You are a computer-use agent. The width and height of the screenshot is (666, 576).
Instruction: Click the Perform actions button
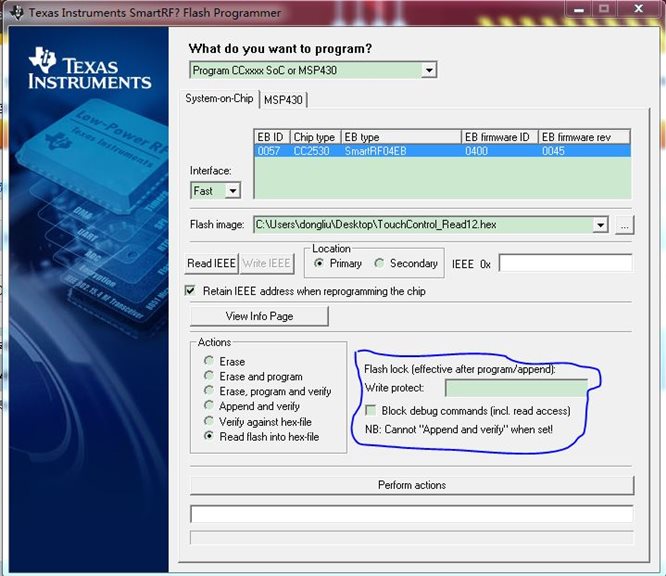tap(412, 485)
